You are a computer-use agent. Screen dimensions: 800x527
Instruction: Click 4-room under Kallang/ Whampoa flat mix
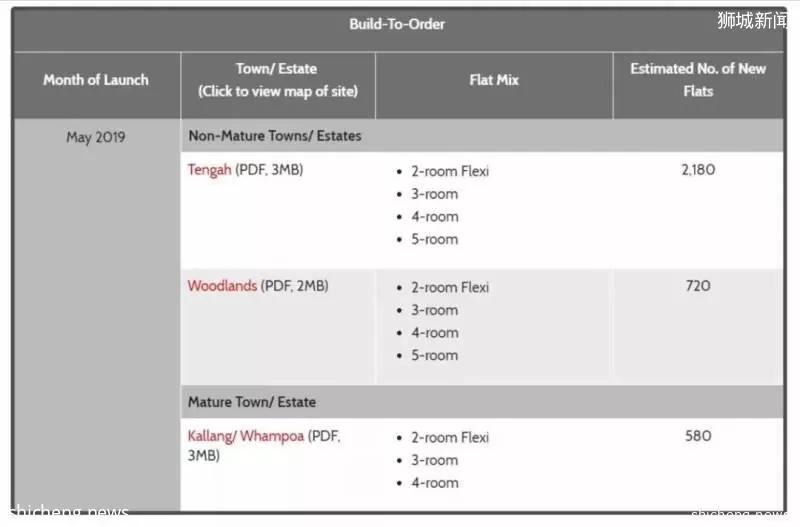[435, 483]
